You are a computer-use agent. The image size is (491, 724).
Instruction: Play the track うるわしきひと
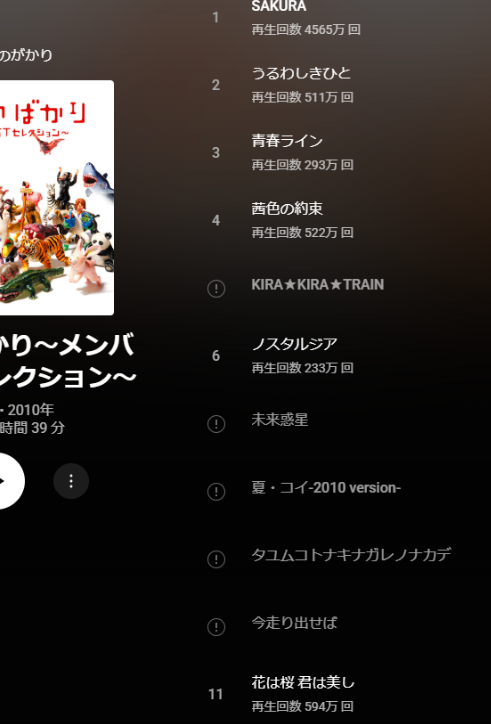click(x=301, y=73)
